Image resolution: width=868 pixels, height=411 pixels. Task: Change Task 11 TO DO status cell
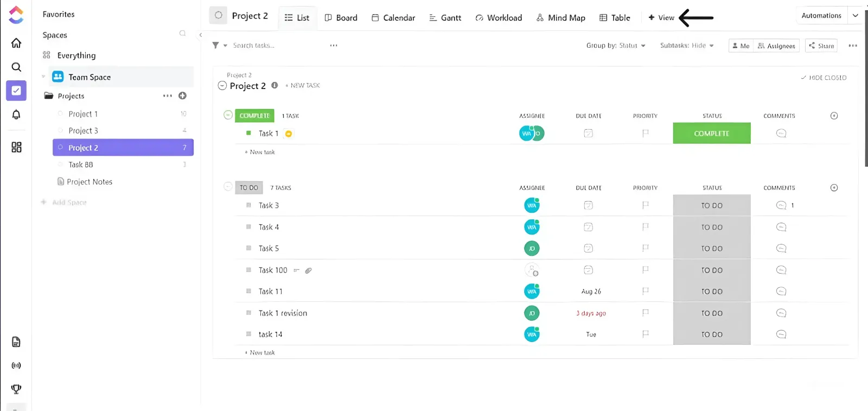712,291
